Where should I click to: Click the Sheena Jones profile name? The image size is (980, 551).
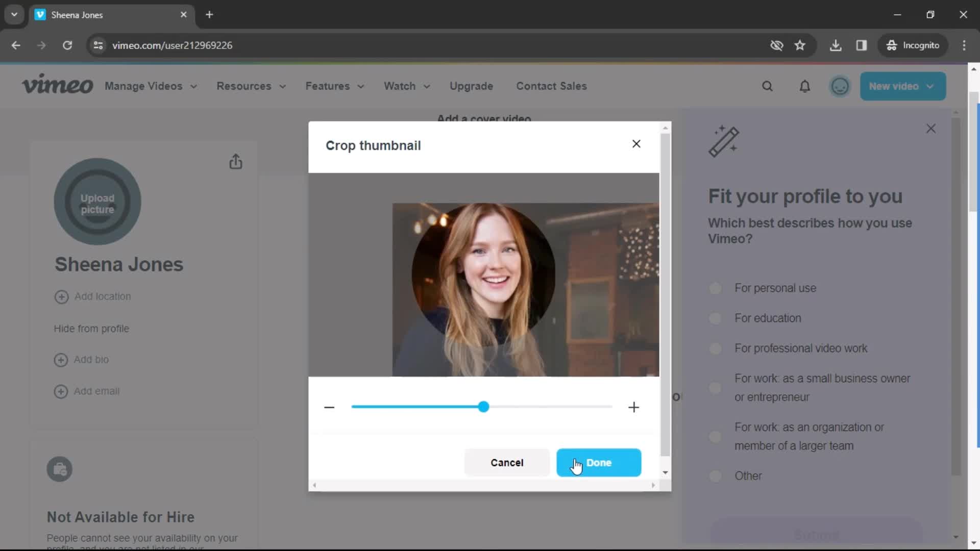coord(119,265)
